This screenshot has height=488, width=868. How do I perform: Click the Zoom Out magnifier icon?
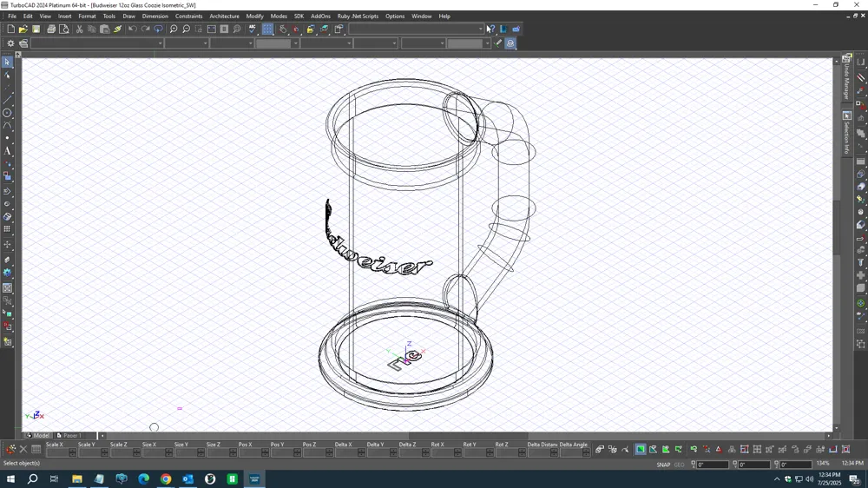click(187, 29)
